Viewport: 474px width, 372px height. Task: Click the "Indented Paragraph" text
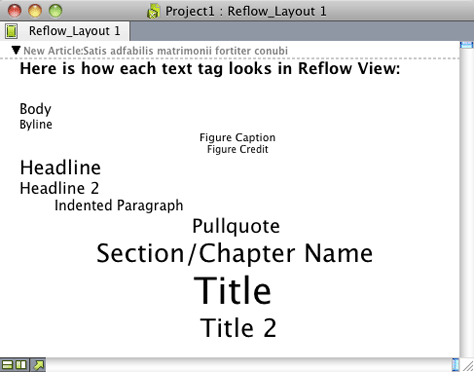coord(119,206)
